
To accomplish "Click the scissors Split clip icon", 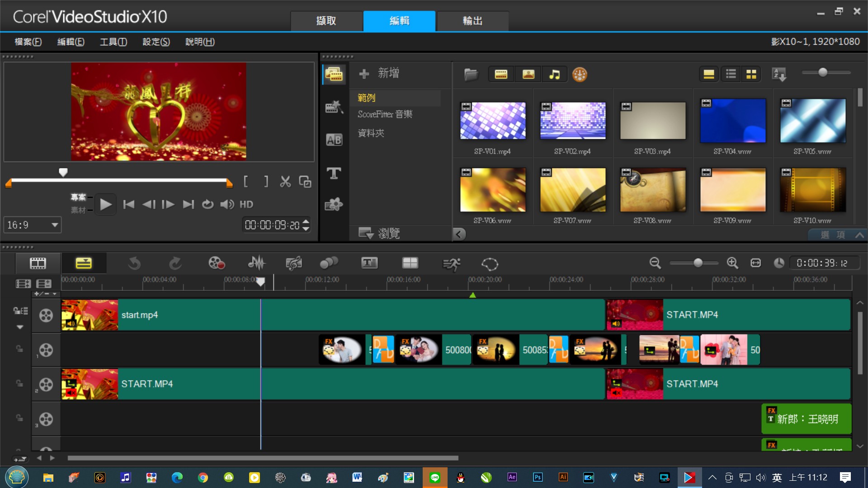I will click(x=285, y=182).
